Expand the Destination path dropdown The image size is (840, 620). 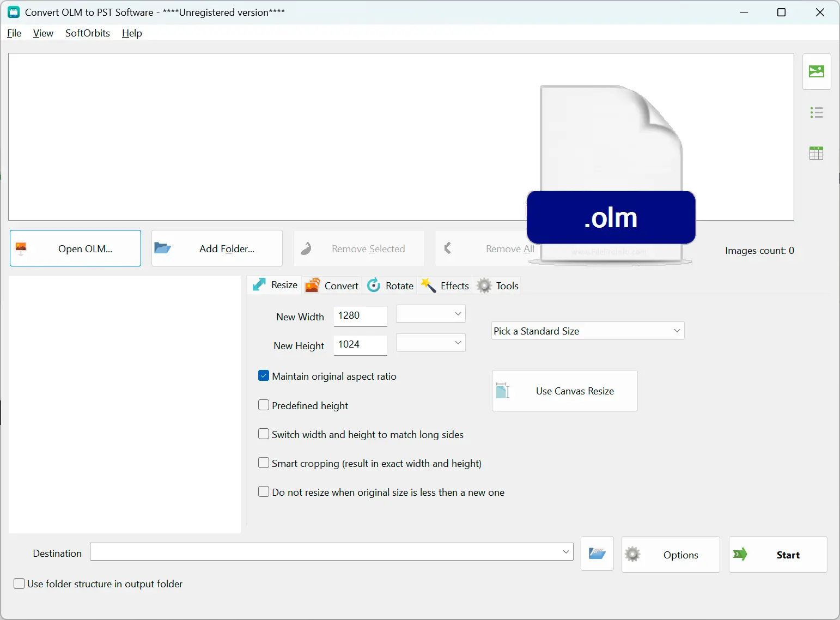tap(565, 552)
